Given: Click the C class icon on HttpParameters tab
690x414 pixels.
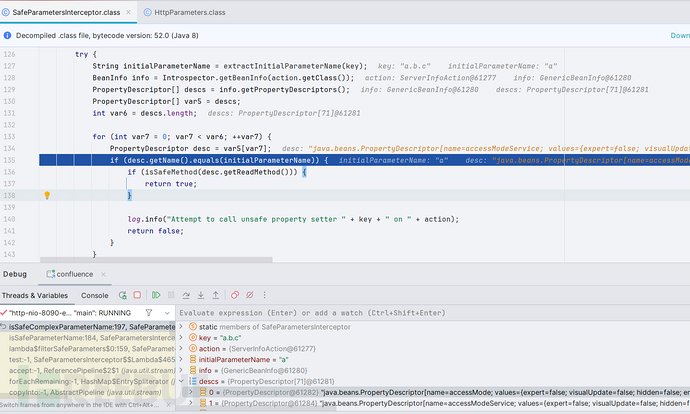Looking at the screenshot, I should click(x=148, y=12).
